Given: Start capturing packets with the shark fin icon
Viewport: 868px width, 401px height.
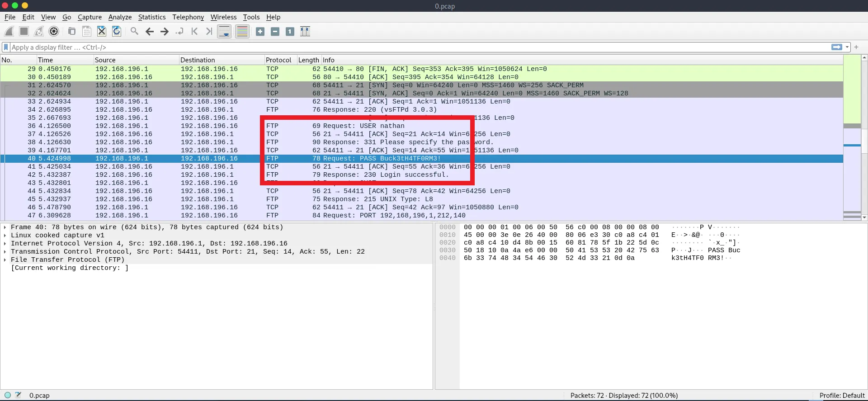Looking at the screenshot, I should tap(9, 32).
